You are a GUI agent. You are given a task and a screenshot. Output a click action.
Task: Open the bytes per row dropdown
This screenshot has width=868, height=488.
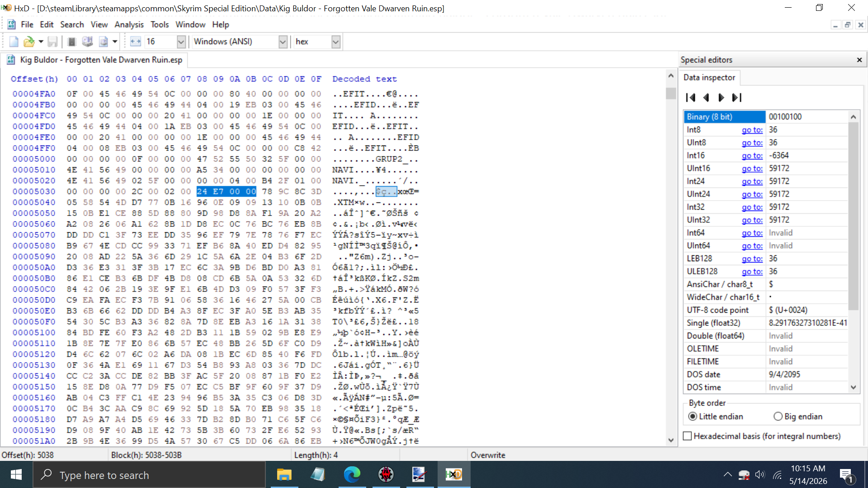(181, 42)
